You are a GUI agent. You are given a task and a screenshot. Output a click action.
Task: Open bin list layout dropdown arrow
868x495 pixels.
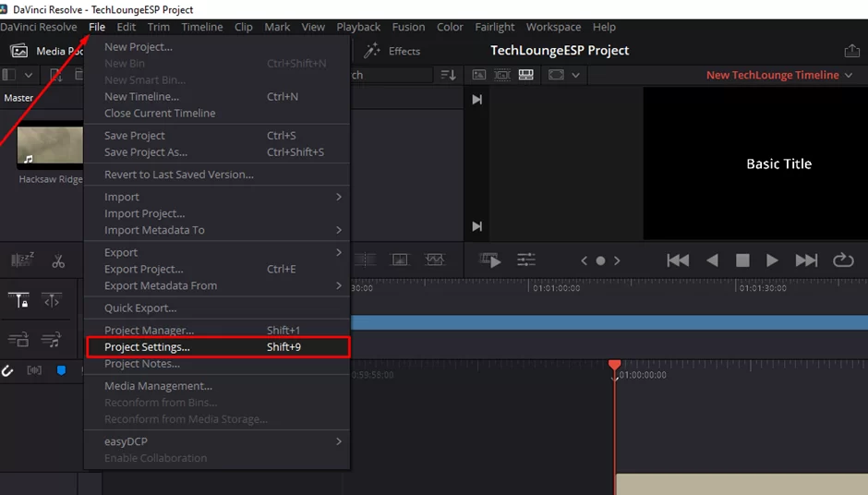[x=29, y=76]
